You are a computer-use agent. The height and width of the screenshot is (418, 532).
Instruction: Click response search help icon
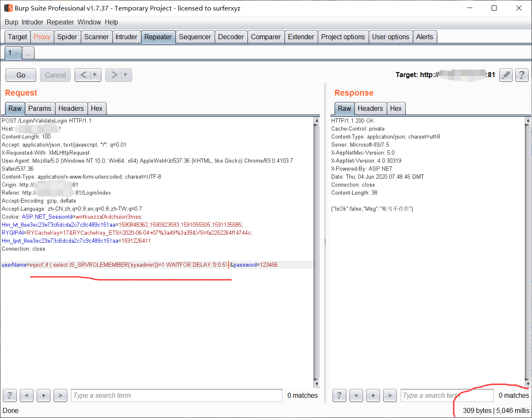click(x=339, y=395)
